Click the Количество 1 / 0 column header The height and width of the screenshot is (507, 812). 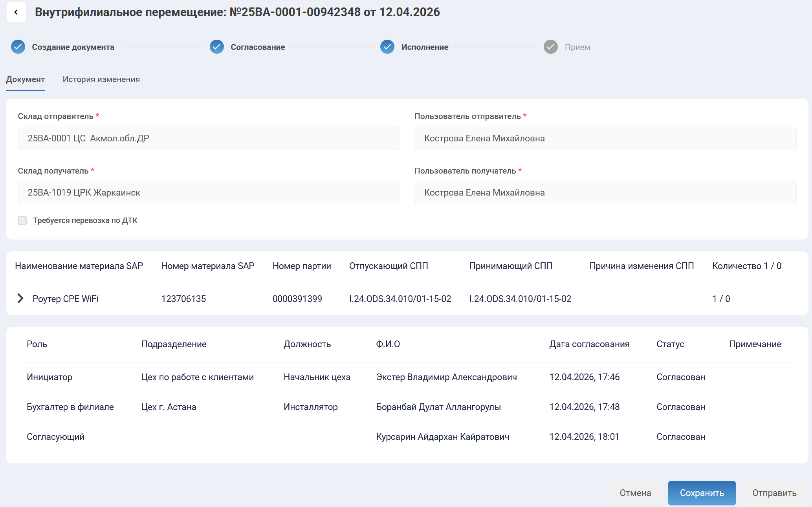point(746,266)
